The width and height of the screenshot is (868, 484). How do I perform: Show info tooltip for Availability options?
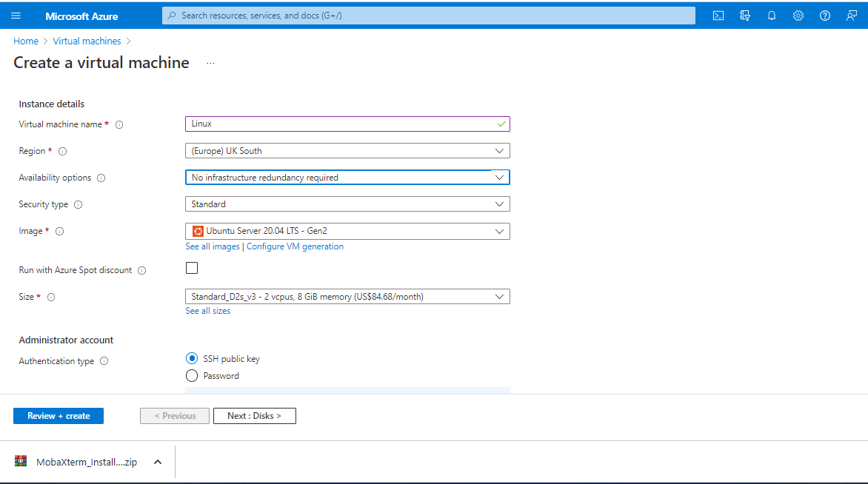click(101, 178)
